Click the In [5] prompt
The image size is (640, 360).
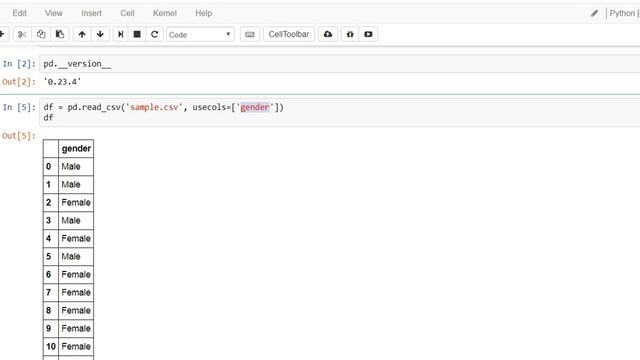point(19,107)
